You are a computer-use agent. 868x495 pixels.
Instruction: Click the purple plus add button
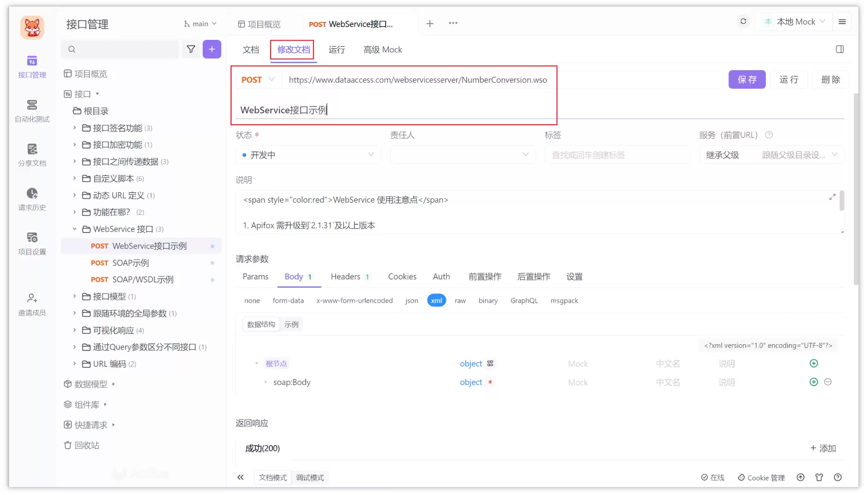tap(212, 49)
